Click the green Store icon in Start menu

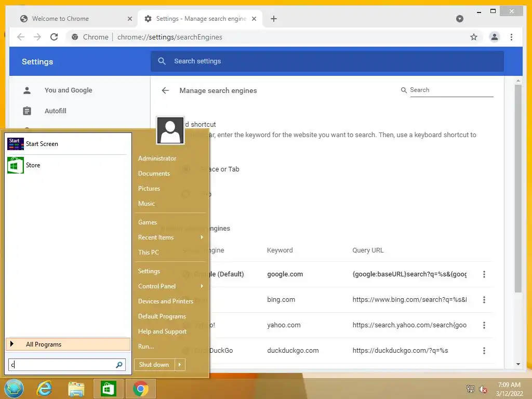click(15, 165)
